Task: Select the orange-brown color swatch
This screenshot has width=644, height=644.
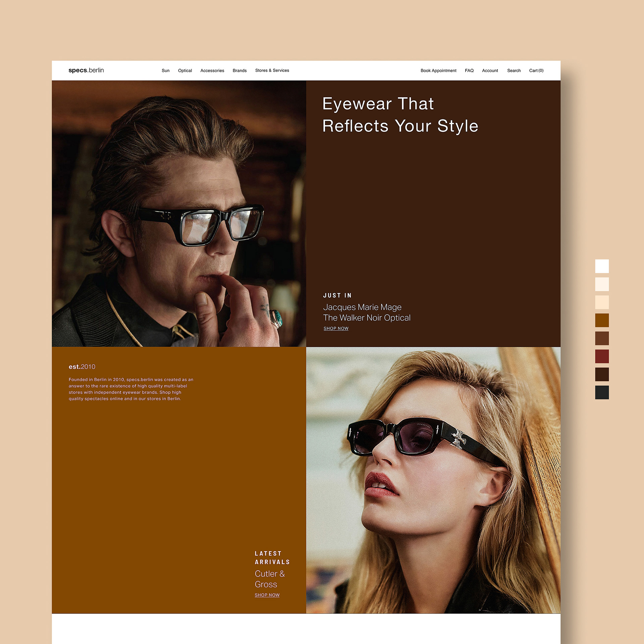Action: pyautogui.click(x=602, y=320)
